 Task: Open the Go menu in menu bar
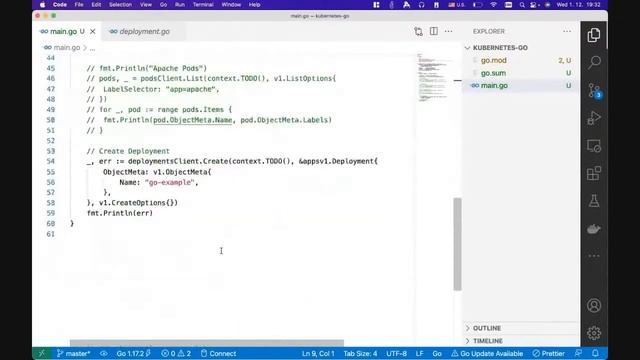coord(164,5)
